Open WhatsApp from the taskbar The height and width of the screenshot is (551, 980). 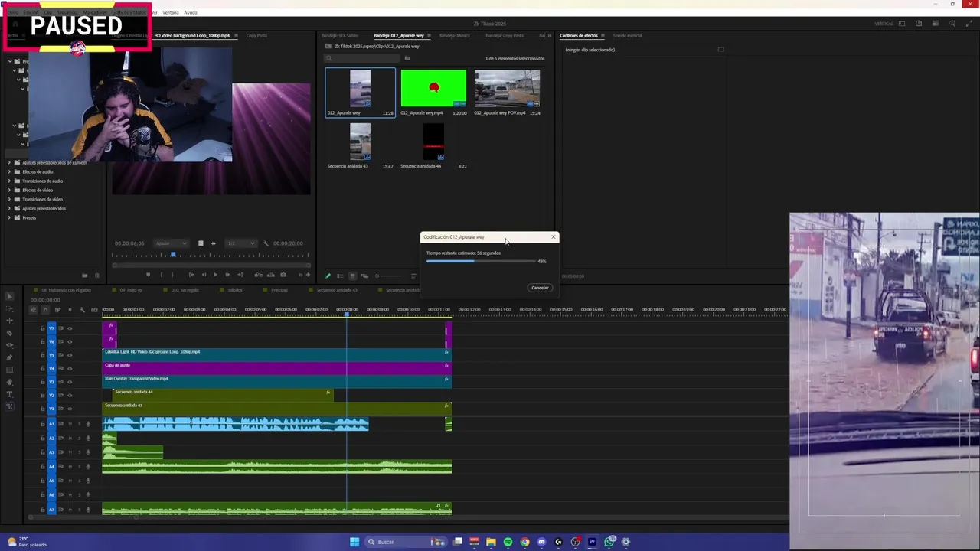click(x=609, y=542)
